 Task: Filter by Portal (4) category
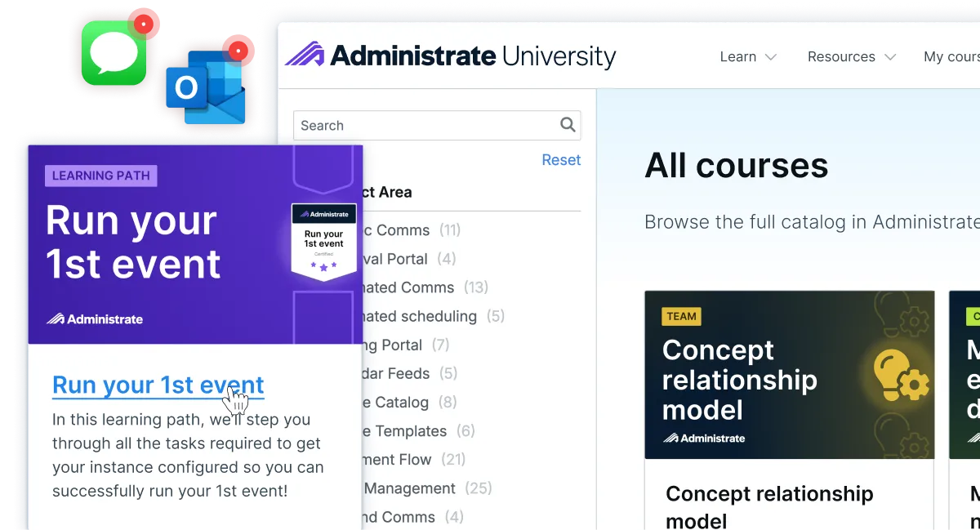click(x=409, y=259)
